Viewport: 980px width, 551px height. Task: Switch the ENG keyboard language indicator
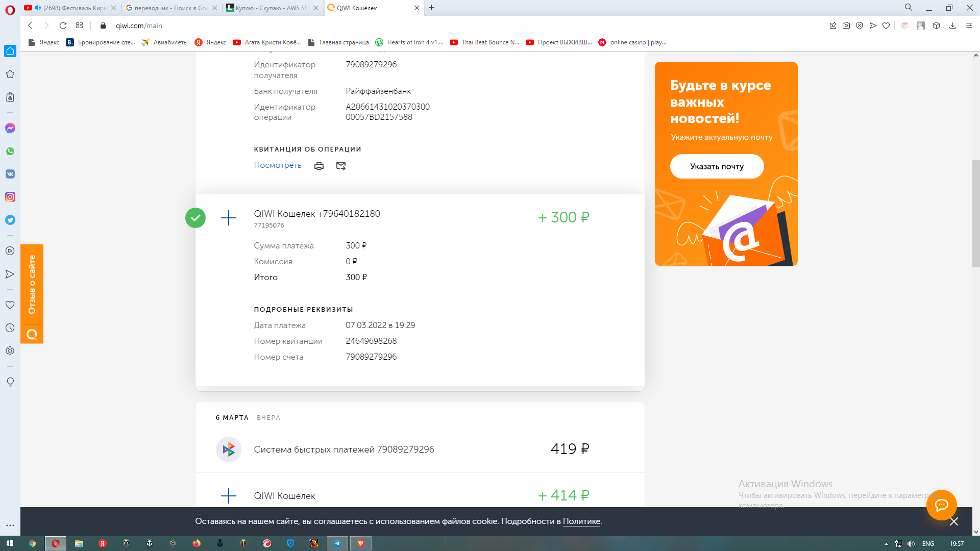click(x=928, y=544)
